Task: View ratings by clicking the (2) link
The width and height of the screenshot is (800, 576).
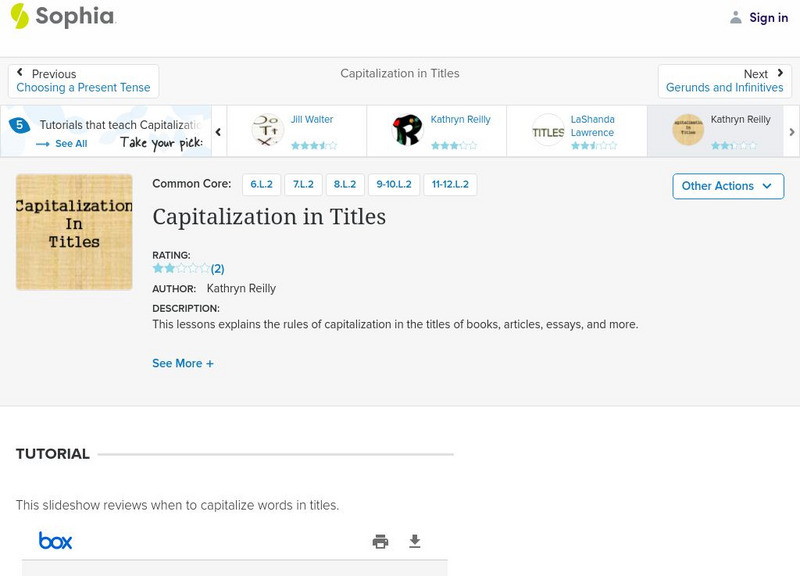Action: click(216, 267)
